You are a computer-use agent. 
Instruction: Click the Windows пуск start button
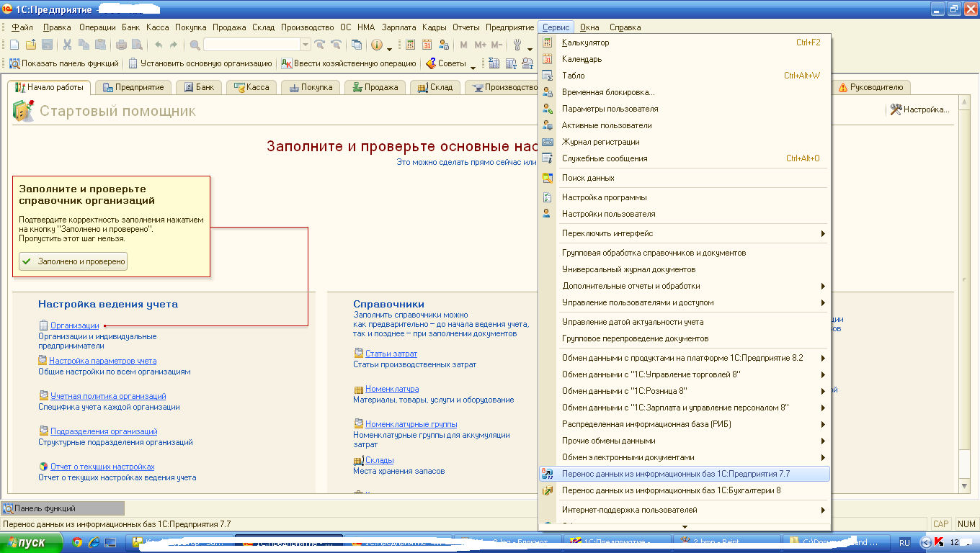coord(32,542)
